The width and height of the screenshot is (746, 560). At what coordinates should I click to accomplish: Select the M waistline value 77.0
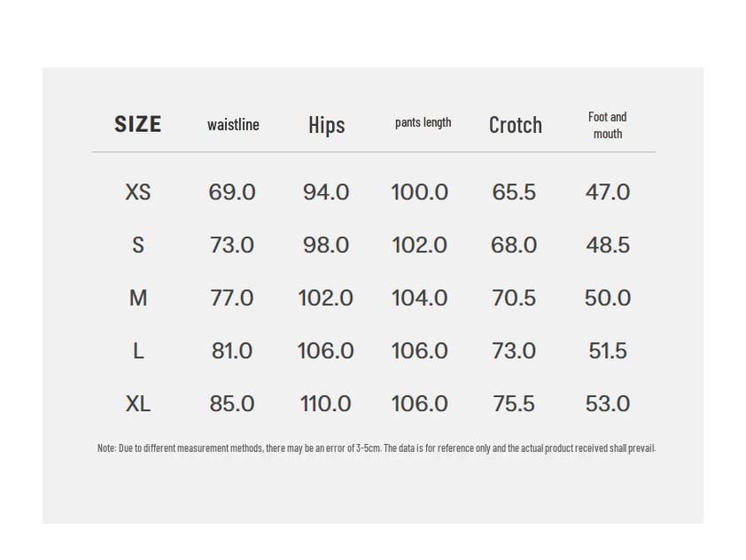point(232,299)
